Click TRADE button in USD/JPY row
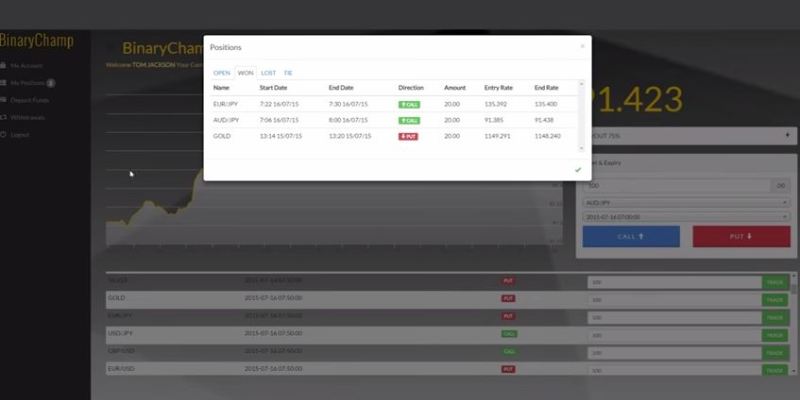This screenshot has height=400, width=800. [x=775, y=335]
